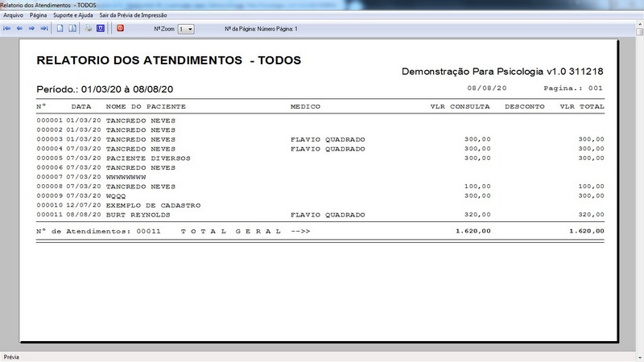
Task: Click the blue export icon beside the printer
Action: (x=101, y=28)
